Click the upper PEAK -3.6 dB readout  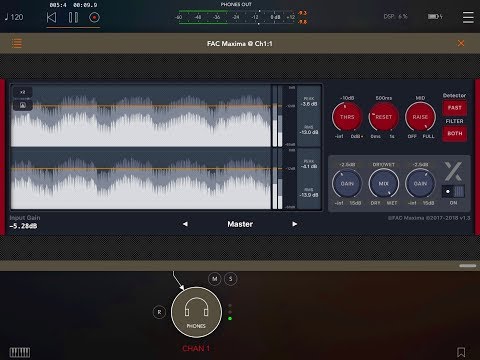pyautogui.click(x=309, y=101)
